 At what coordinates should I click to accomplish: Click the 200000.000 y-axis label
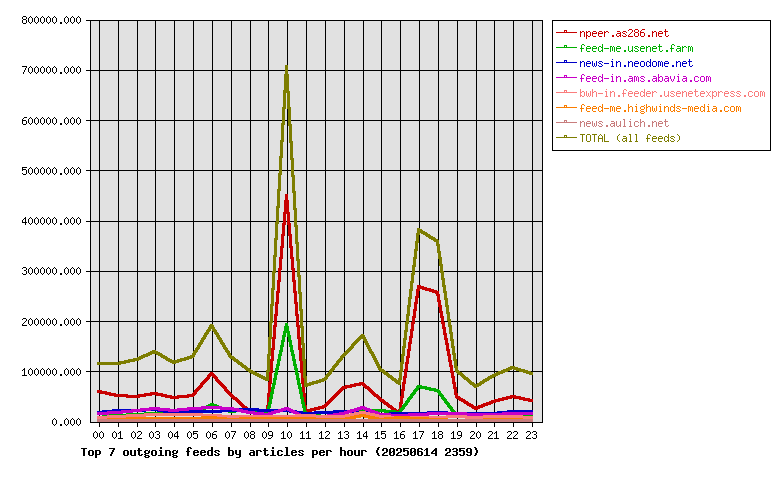51,322
